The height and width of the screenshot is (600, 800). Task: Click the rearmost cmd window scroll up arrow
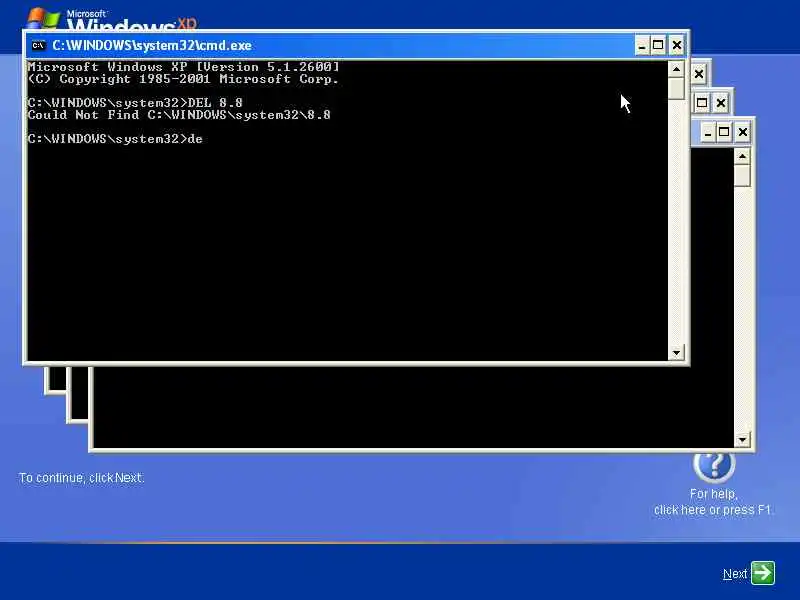click(x=742, y=156)
